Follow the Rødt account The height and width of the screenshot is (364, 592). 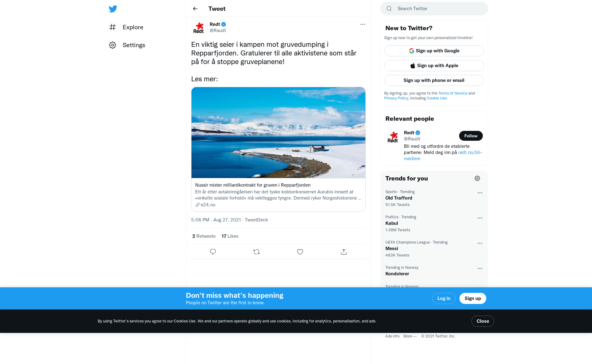tap(471, 136)
